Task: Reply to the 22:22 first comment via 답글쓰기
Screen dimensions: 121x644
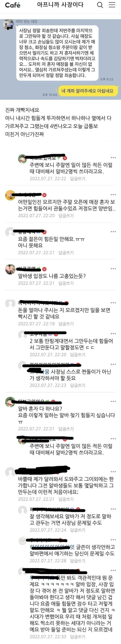Action: tap(78, 178)
